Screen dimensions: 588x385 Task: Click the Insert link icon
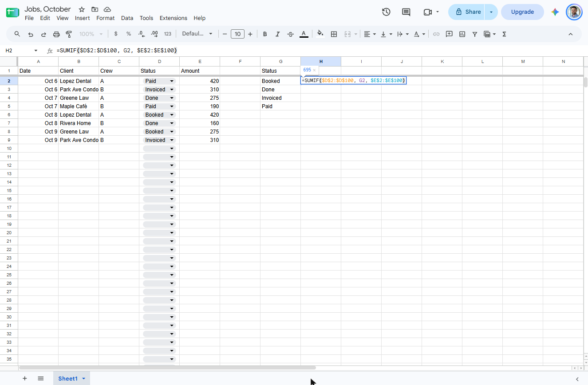[x=436, y=34]
